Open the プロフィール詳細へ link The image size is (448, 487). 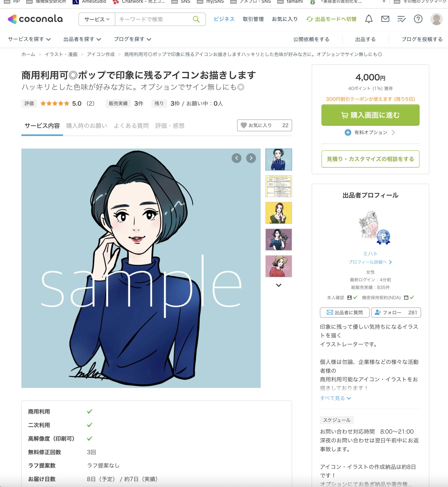point(370,262)
